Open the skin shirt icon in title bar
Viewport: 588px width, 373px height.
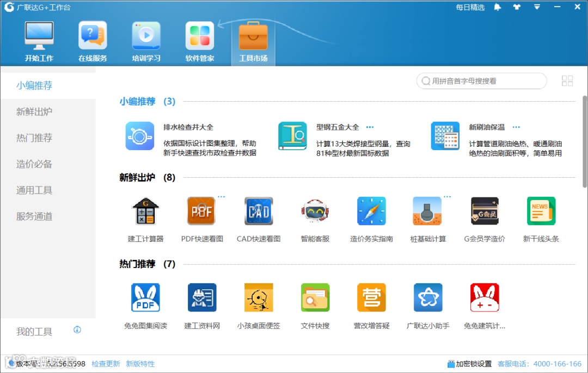coord(517,7)
